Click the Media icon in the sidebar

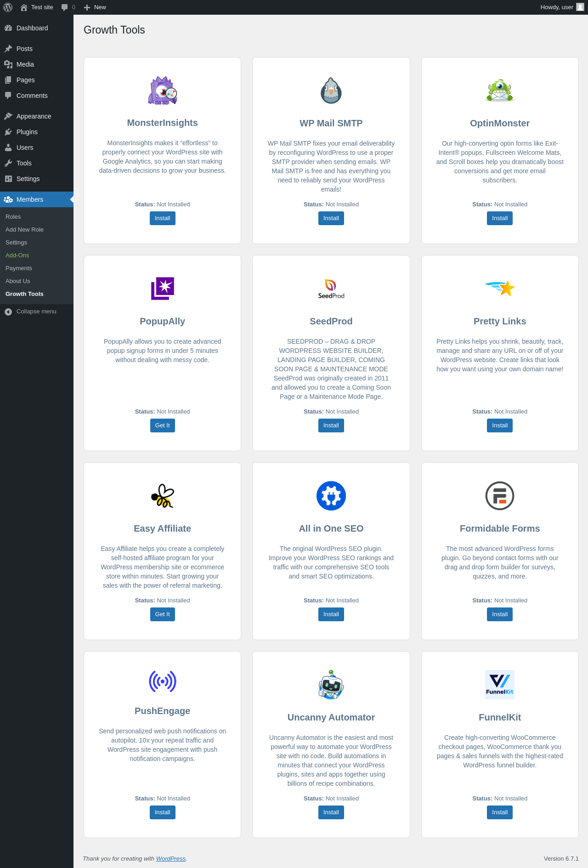(8, 64)
